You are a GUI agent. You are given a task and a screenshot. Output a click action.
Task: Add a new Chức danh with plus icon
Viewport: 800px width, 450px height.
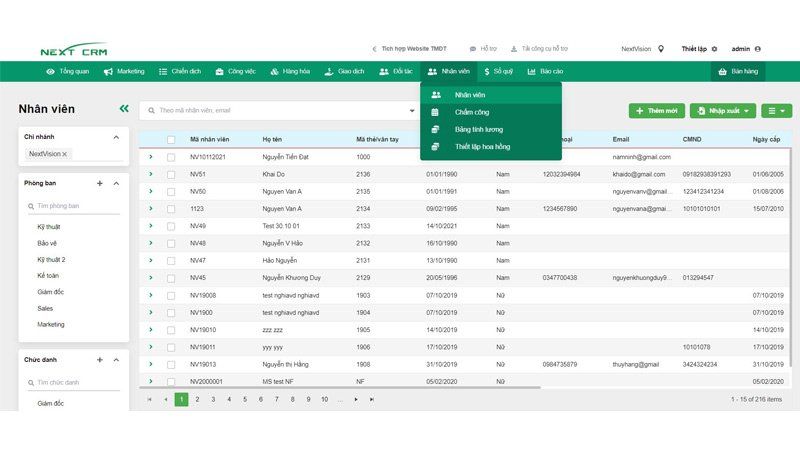pos(99,360)
